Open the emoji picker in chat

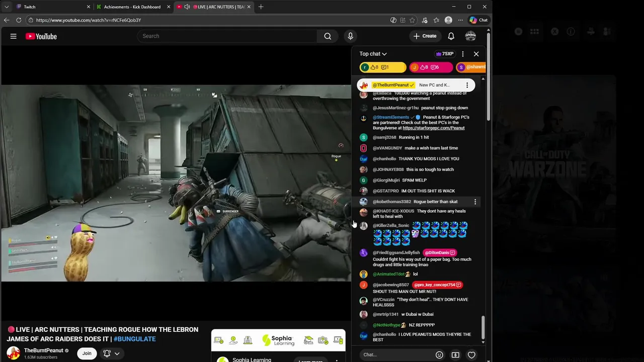[x=439, y=355]
